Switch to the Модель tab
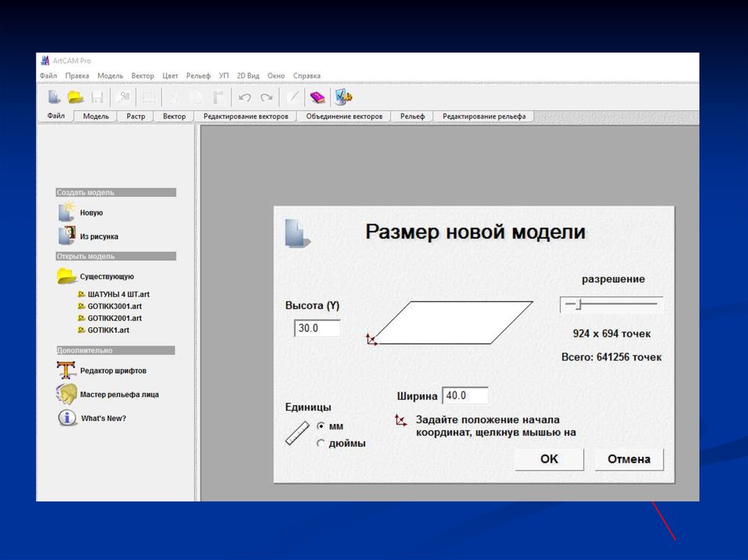Image resolution: width=748 pixels, height=560 pixels. point(96,116)
